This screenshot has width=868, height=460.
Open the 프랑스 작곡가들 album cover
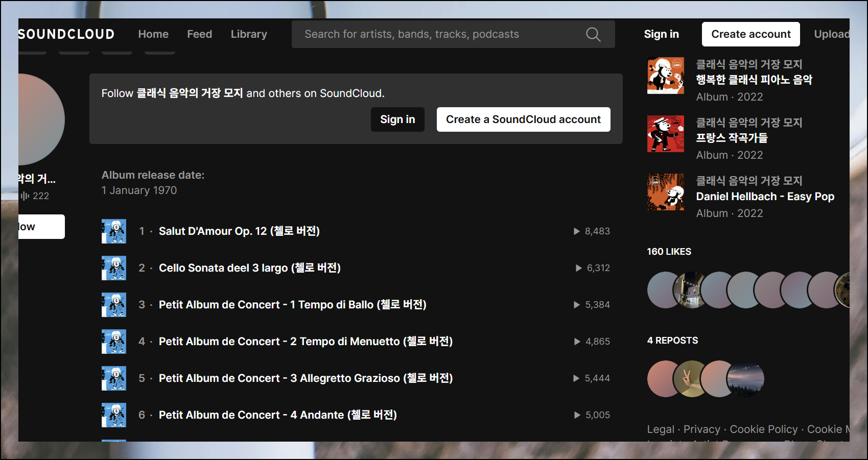(x=666, y=134)
